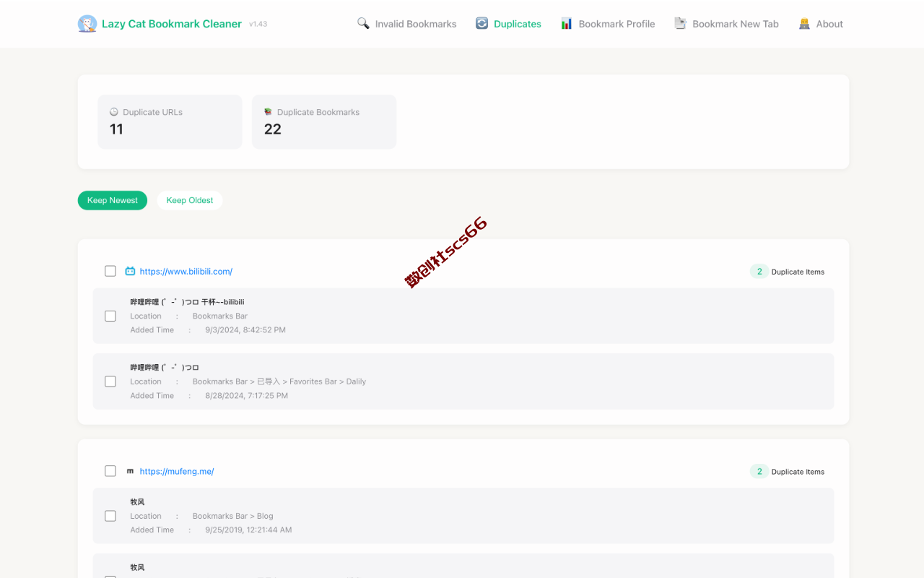Check the bilibili bookmark added 9/3/2024
This screenshot has height=578, width=924.
(110, 316)
